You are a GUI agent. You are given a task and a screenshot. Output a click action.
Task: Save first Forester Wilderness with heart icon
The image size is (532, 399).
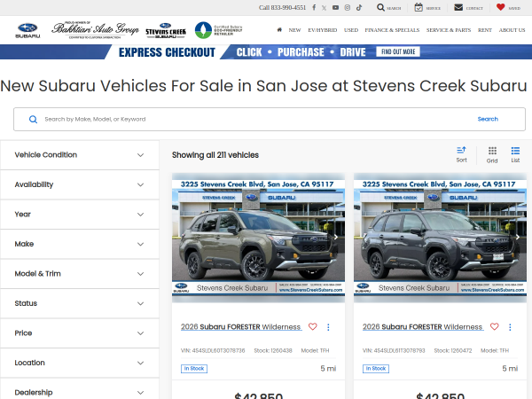(x=312, y=326)
